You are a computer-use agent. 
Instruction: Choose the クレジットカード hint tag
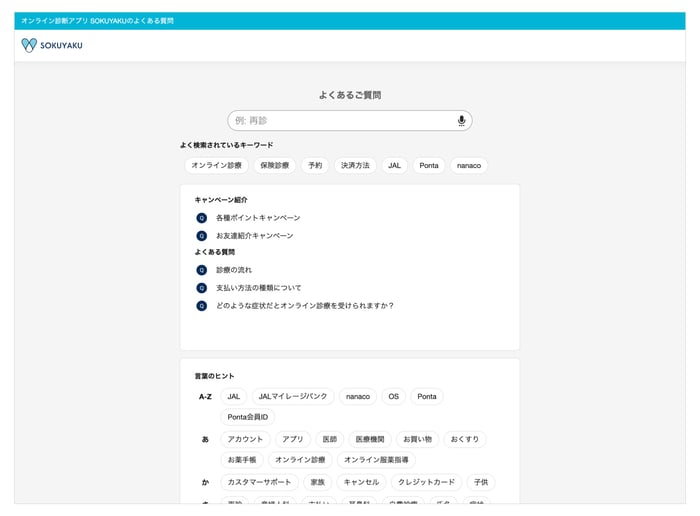click(x=426, y=482)
